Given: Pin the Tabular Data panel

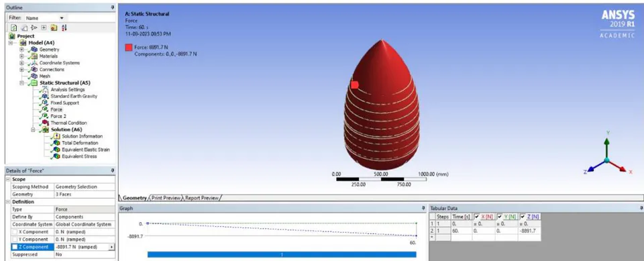Looking at the screenshot, I should [x=641, y=208].
